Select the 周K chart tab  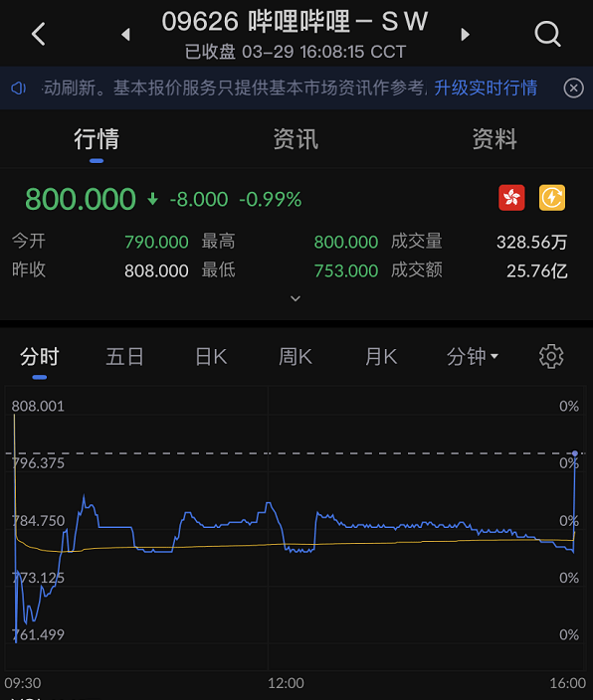295,357
